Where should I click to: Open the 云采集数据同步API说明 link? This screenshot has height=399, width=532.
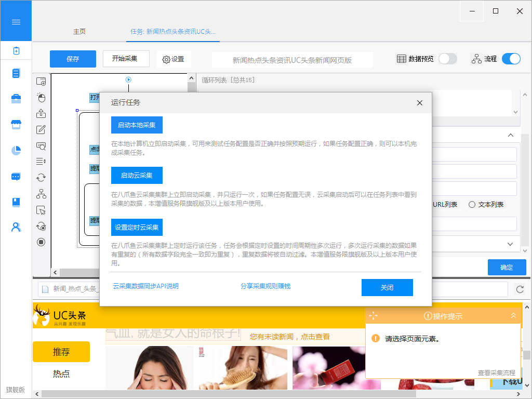pos(145,286)
